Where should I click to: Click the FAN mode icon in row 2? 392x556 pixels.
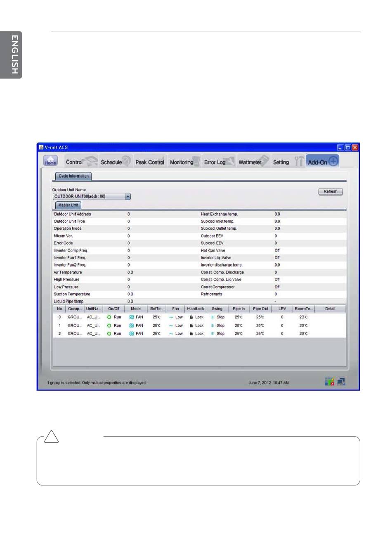point(132,334)
